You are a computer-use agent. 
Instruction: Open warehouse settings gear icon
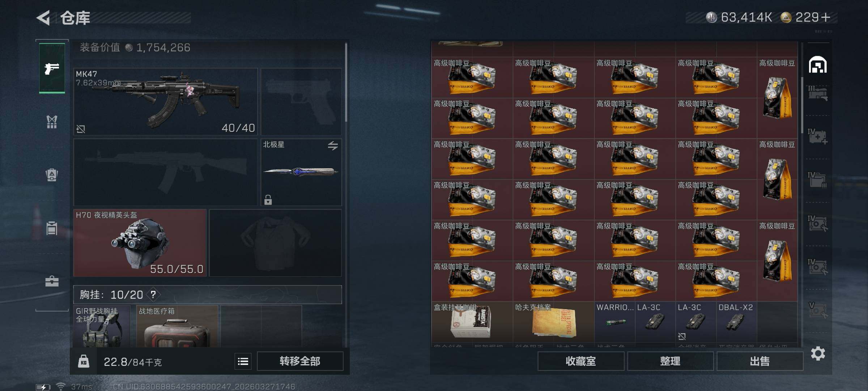(x=818, y=353)
